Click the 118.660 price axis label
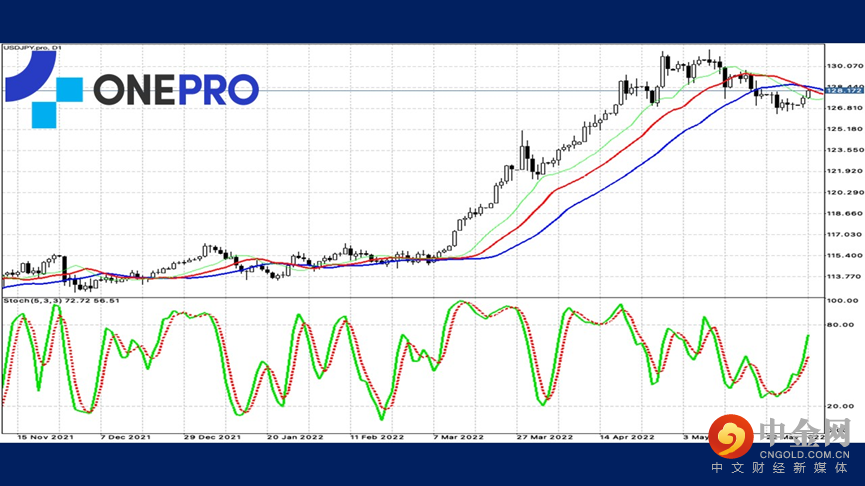This screenshot has width=865, height=486. (x=844, y=213)
